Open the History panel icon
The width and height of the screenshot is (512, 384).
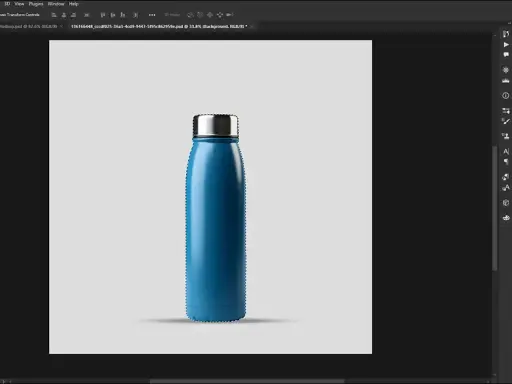[506, 34]
